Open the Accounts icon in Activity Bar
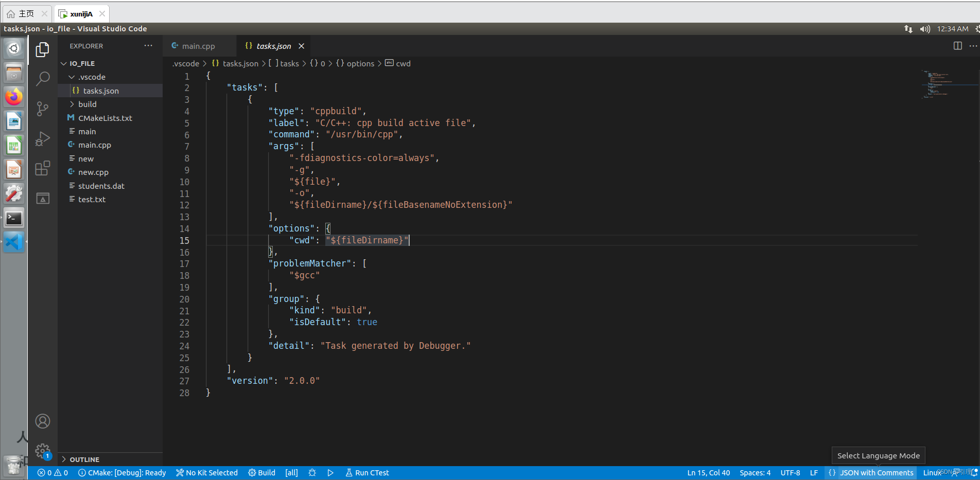This screenshot has height=480, width=980. [43, 421]
